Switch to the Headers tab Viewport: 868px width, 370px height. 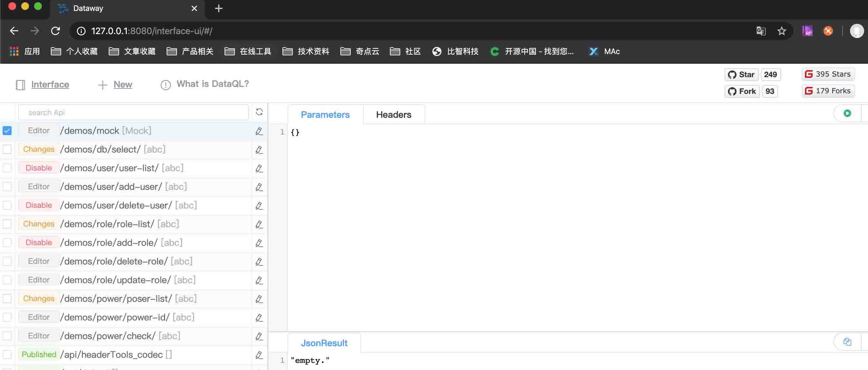point(393,115)
